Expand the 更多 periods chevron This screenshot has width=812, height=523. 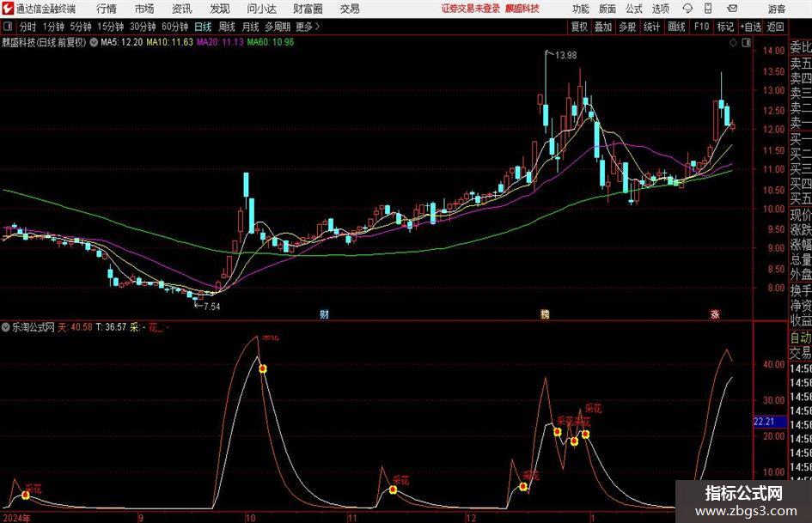pyautogui.click(x=317, y=27)
